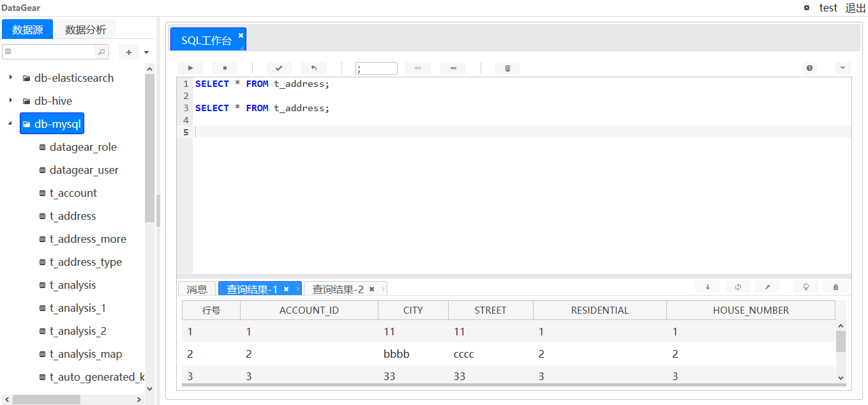The height and width of the screenshot is (405, 868).
Task: Expand the db-elasticsearch tree node
Action: tap(10, 77)
